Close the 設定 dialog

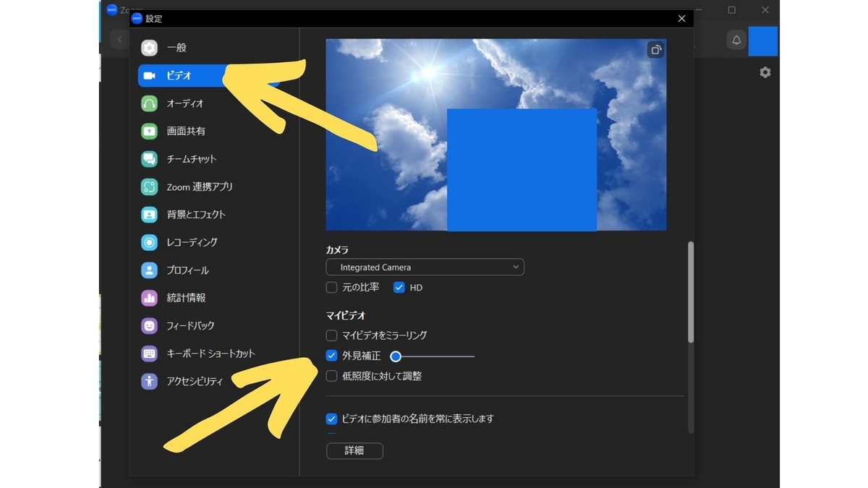click(x=681, y=19)
